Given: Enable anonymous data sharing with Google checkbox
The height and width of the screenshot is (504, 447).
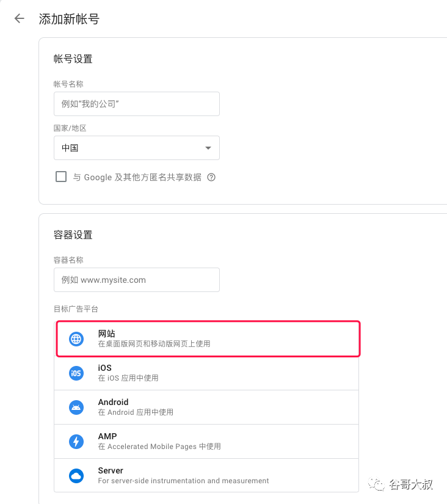Looking at the screenshot, I should pos(61,177).
